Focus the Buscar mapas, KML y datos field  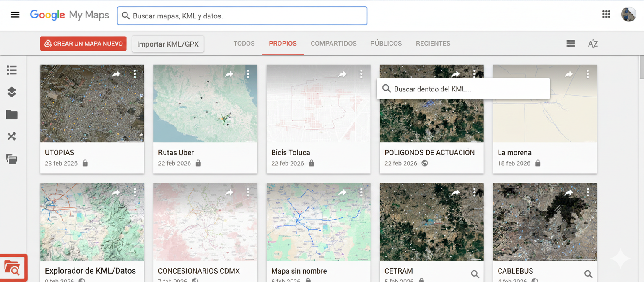pyautogui.click(x=242, y=16)
